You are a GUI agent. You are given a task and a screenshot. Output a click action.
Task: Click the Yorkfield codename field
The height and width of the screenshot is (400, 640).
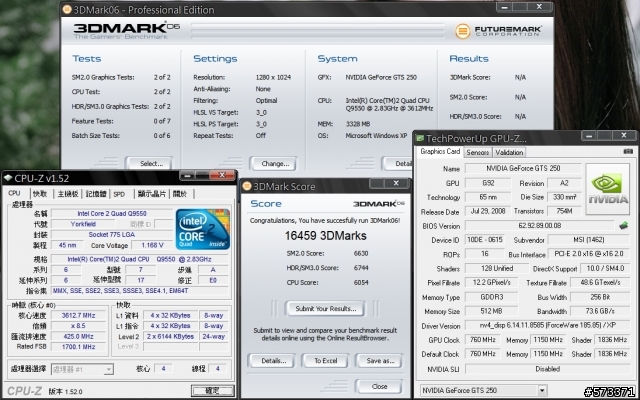[x=83, y=224]
